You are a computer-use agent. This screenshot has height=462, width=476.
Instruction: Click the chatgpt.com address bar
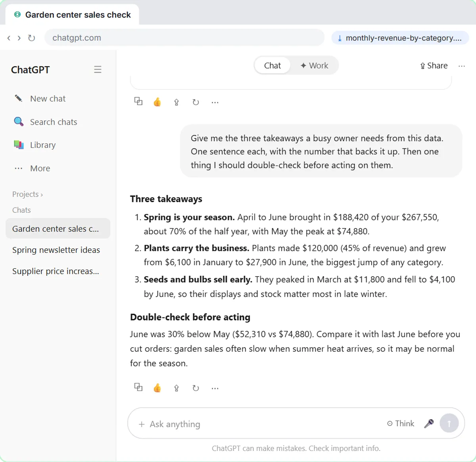[184, 38]
